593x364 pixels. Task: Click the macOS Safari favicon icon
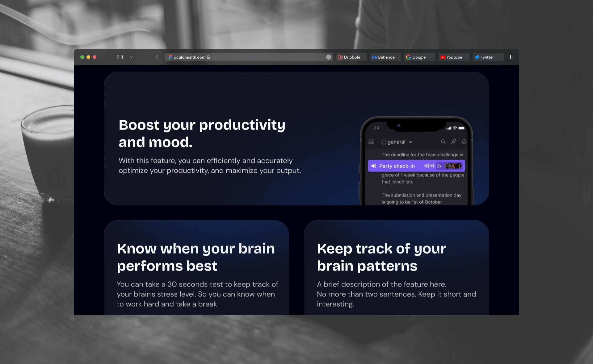point(171,57)
